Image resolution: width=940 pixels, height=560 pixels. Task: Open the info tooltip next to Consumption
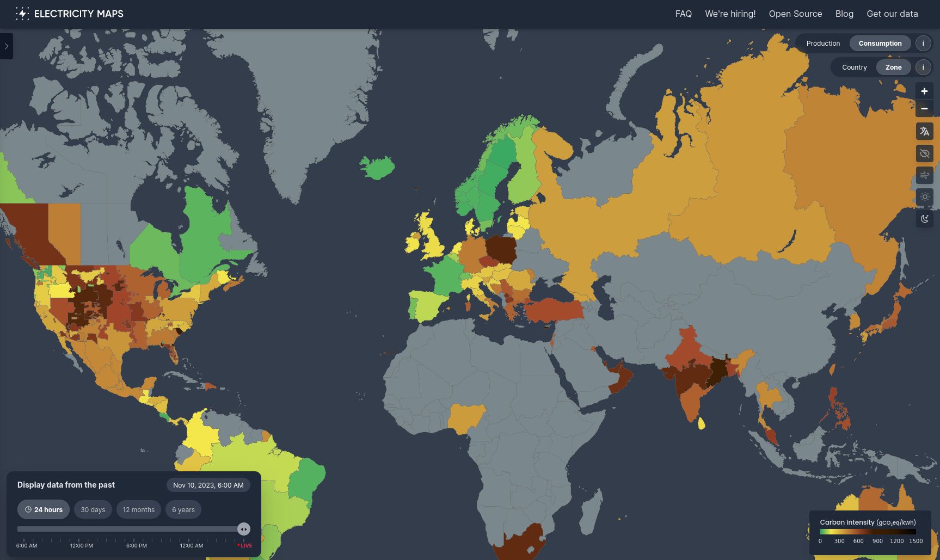[923, 43]
